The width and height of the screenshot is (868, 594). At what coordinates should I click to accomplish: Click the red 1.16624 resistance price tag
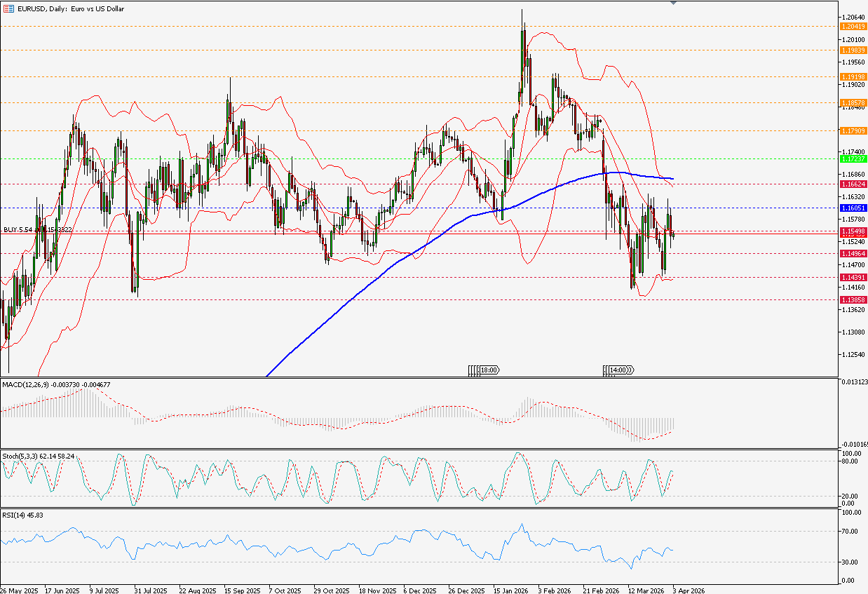(x=853, y=184)
